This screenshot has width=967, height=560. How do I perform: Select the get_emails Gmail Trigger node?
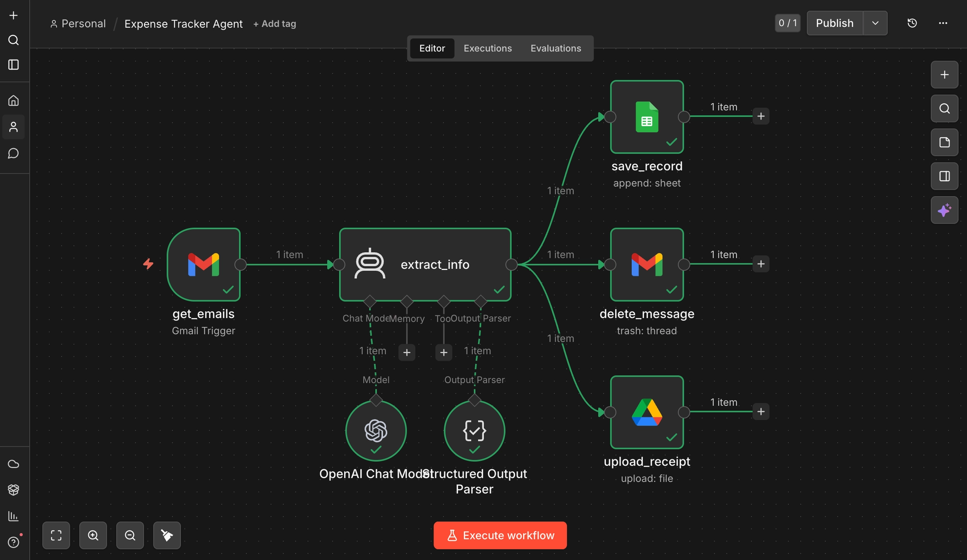click(204, 265)
